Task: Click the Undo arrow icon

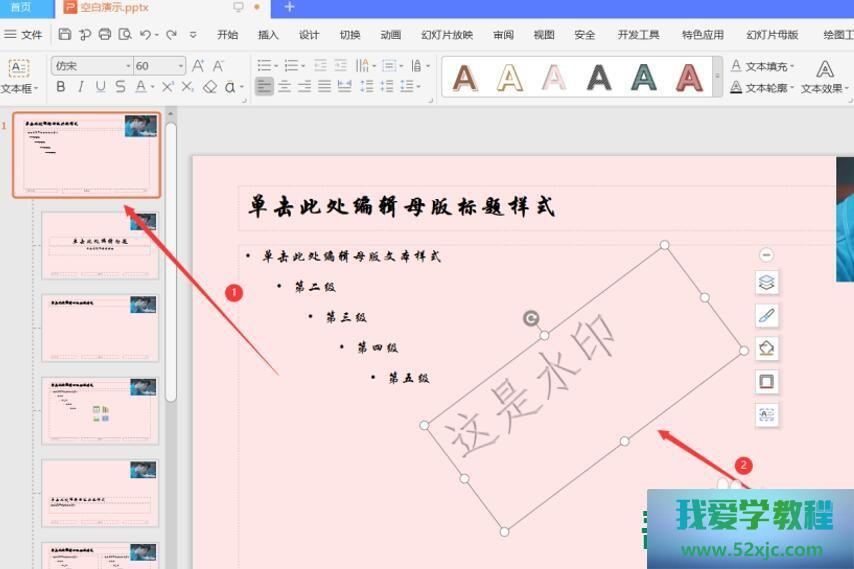Action: [146, 34]
